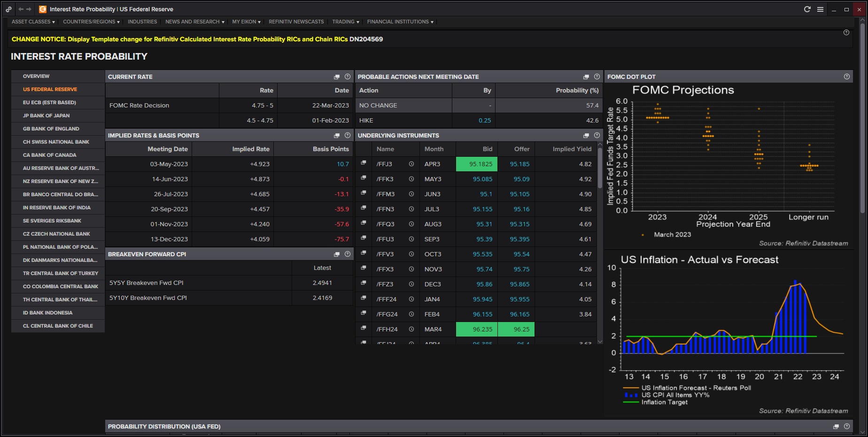Image resolution: width=868 pixels, height=437 pixels.
Task: Open the News and Research dropdown
Action: 194,22
